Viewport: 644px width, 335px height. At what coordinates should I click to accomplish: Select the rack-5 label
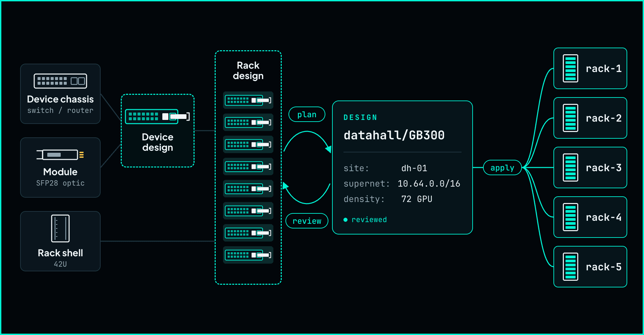[x=603, y=267]
